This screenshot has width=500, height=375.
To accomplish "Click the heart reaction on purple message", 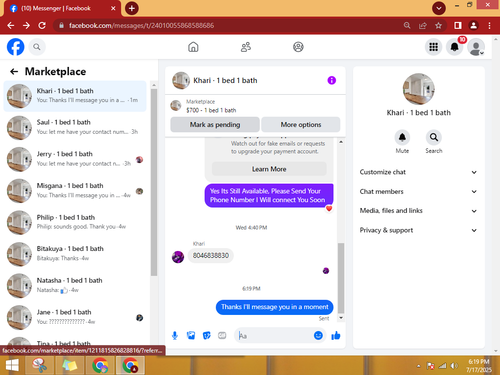I will point(329,209).
